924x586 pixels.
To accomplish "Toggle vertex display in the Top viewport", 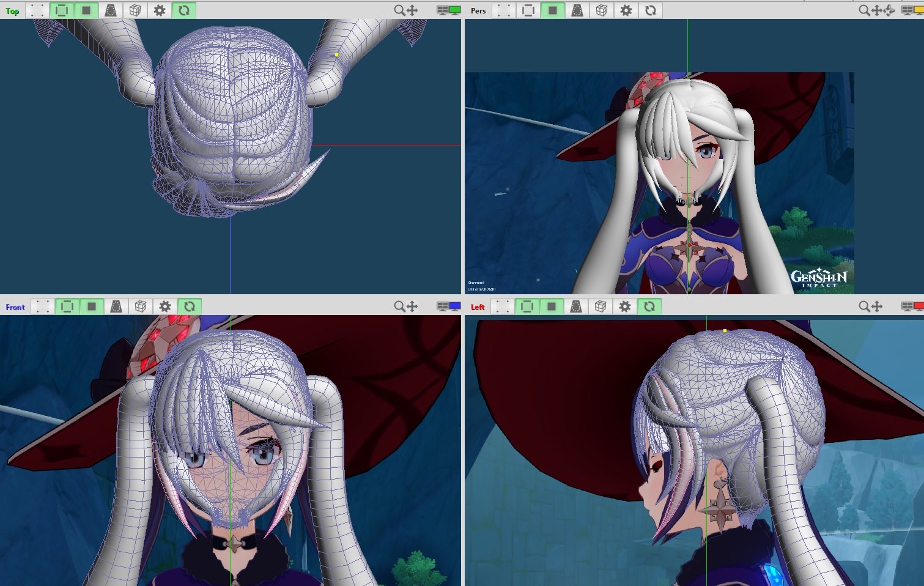I will (x=37, y=10).
